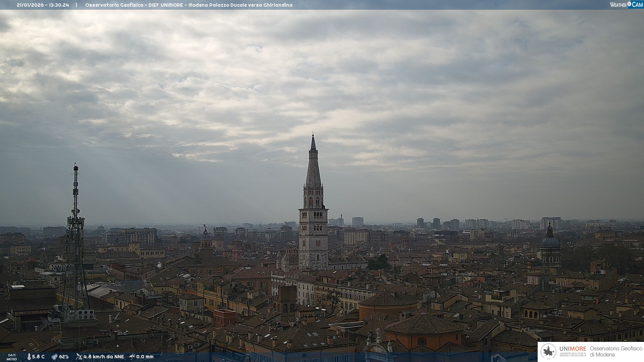This screenshot has width=644, height=362.
Task: Click the 5.8 C temperature reading
Action: pyautogui.click(x=38, y=357)
